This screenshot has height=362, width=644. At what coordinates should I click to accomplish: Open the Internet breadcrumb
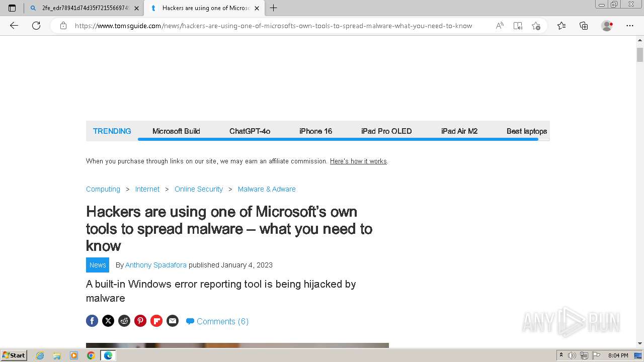pos(147,189)
